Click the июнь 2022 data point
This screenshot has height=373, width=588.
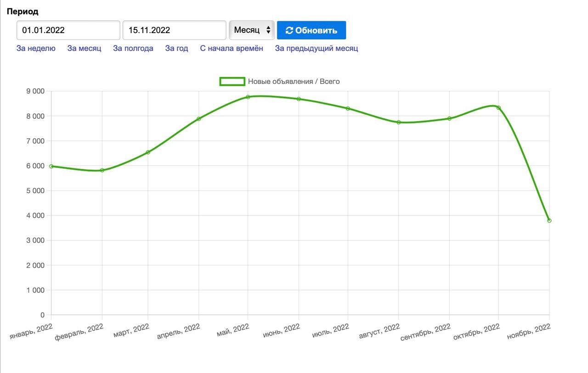pyautogui.click(x=299, y=99)
